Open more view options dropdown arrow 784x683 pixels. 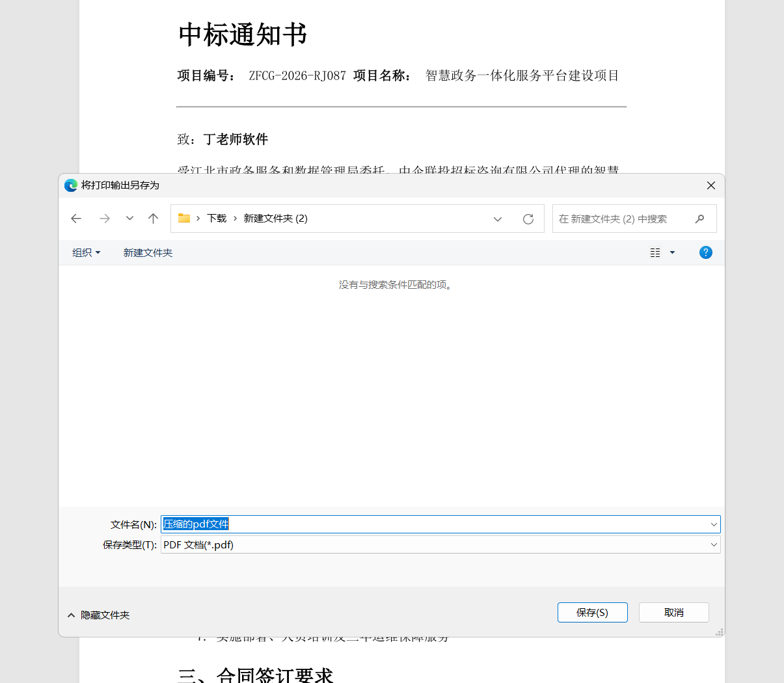672,252
